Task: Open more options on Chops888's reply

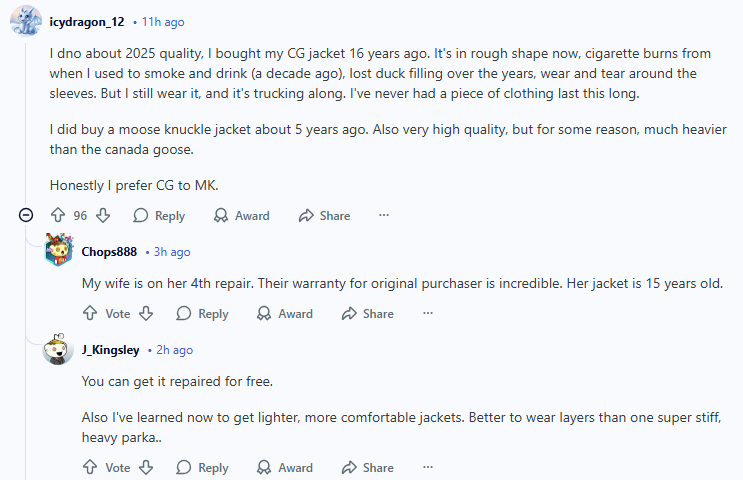Action: (x=428, y=313)
